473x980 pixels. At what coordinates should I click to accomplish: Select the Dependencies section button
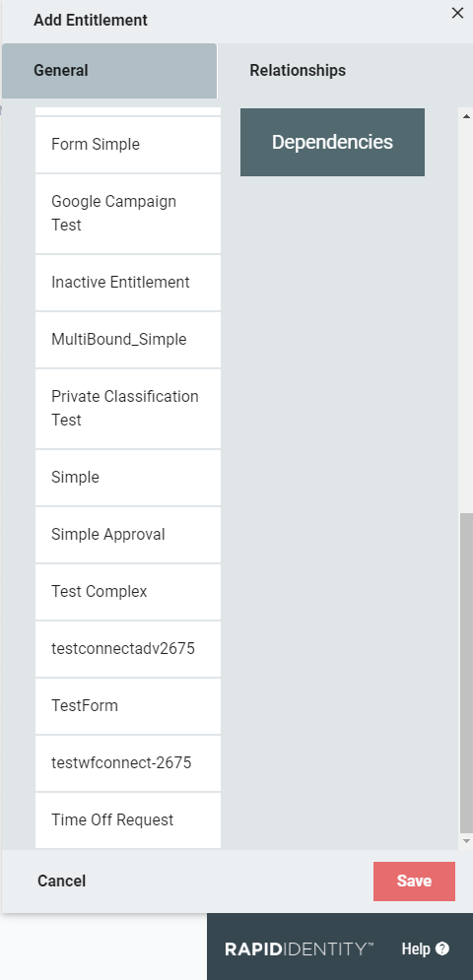click(332, 142)
